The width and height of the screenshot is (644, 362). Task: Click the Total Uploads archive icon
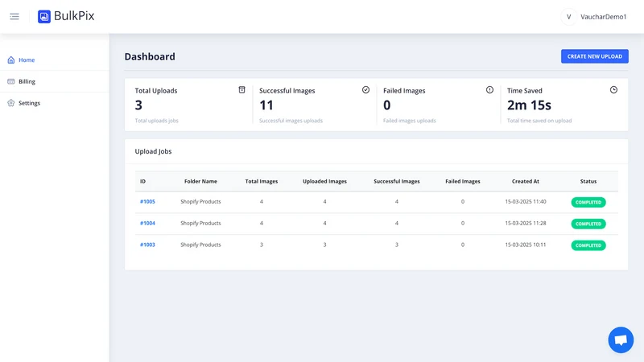point(242,90)
